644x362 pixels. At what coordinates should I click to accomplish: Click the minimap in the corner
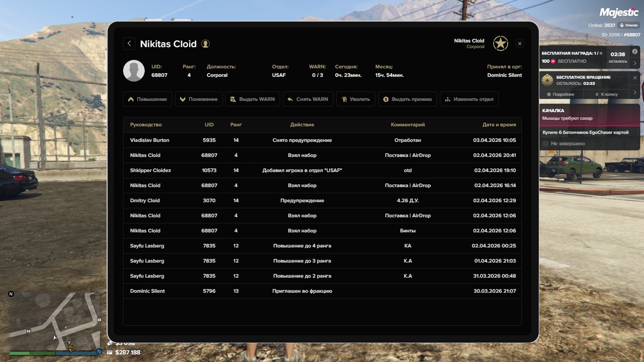coord(54,320)
